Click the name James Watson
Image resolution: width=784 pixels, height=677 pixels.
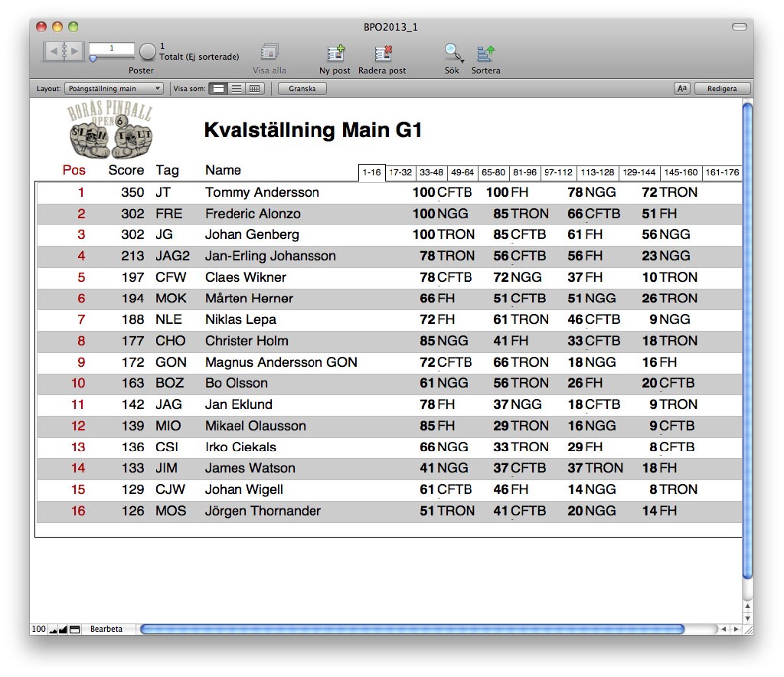click(x=250, y=468)
